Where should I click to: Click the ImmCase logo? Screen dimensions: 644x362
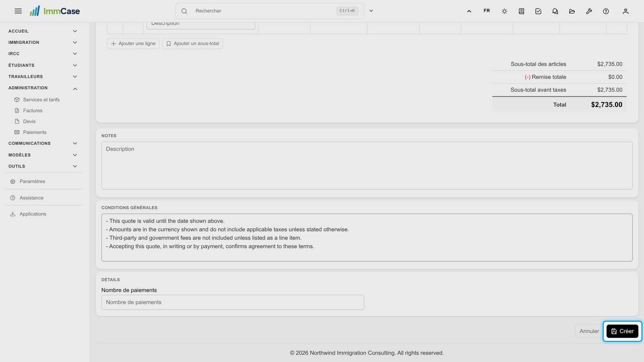point(55,11)
